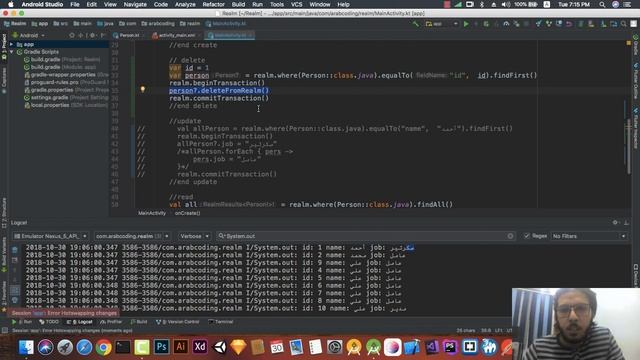Click the Debug app icon in toolbar
The height and width of the screenshot is (360, 640).
tap(486, 24)
